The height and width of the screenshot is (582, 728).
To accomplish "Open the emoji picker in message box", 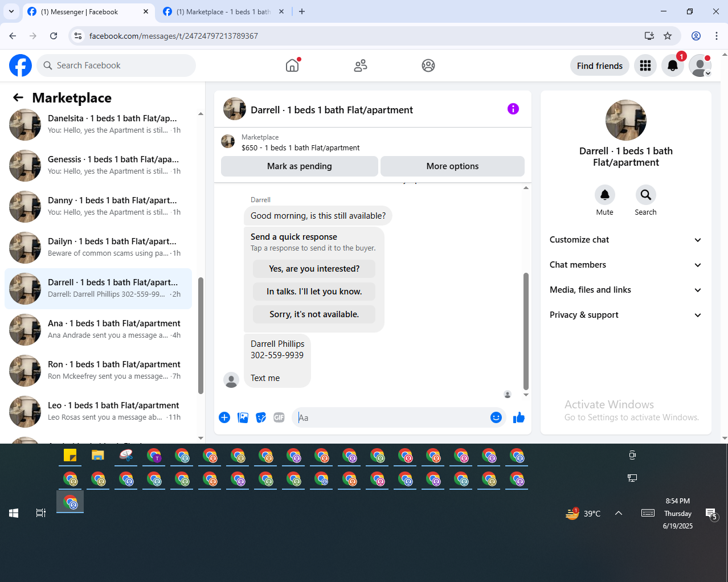I will 496,417.
